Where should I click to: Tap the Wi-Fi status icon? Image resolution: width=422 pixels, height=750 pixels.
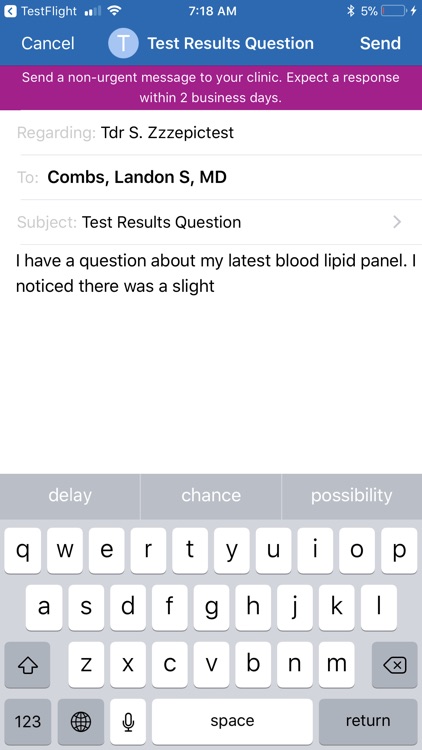114,11
